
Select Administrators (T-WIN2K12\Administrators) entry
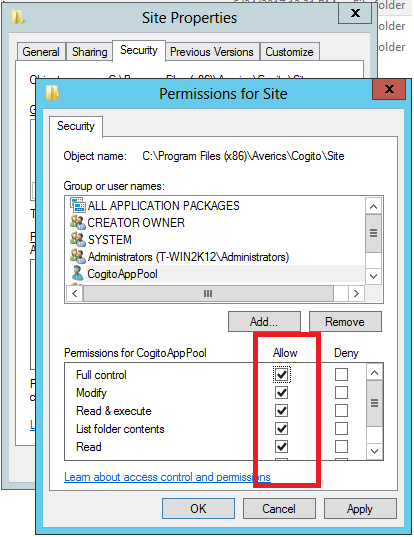click(x=188, y=257)
